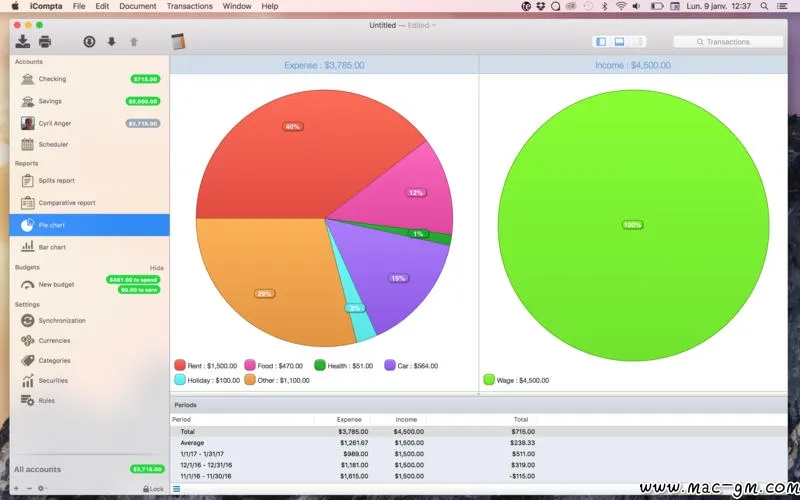Click the Transactions search field
Viewport: 800px width, 500px height.
tap(728, 42)
